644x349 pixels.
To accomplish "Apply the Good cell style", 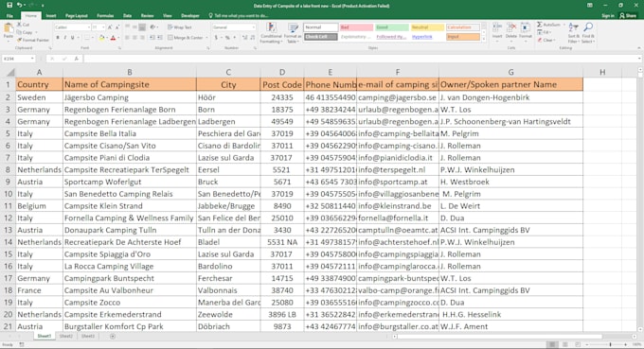I will point(392,27).
